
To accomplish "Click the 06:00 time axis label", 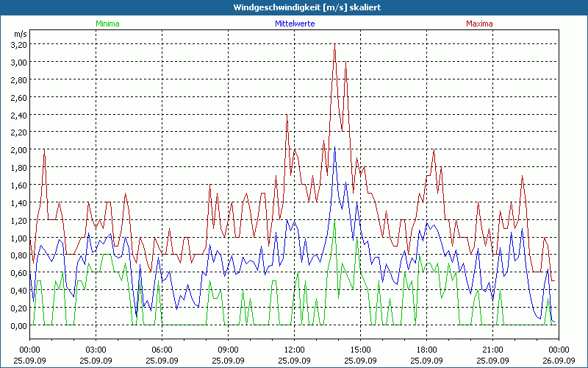I will click(162, 350).
